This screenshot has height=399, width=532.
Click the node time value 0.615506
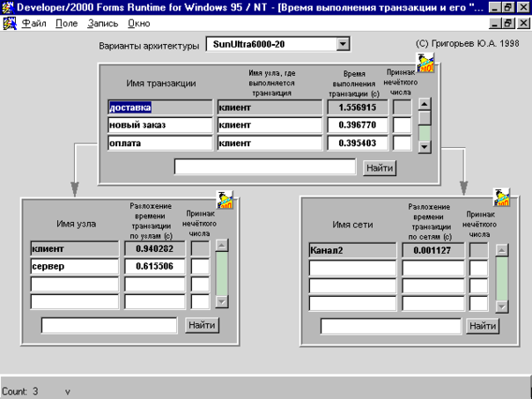[155, 266]
